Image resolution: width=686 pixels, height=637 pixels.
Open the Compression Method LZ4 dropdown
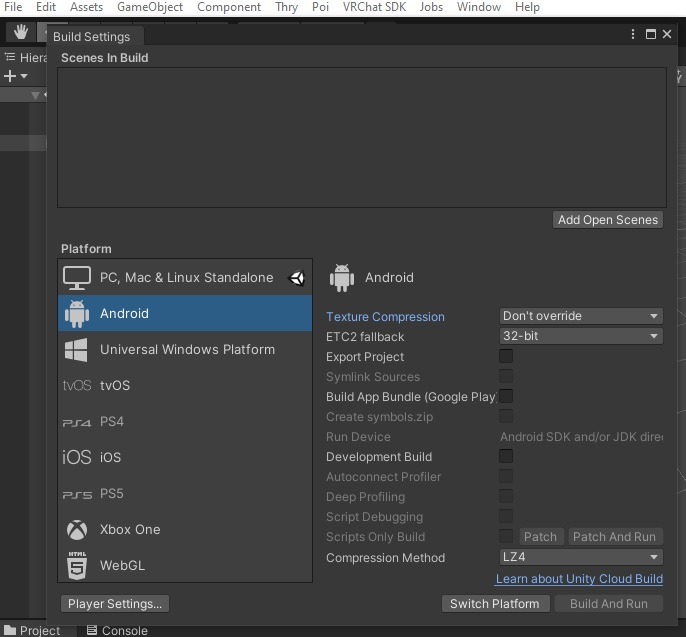pos(581,557)
